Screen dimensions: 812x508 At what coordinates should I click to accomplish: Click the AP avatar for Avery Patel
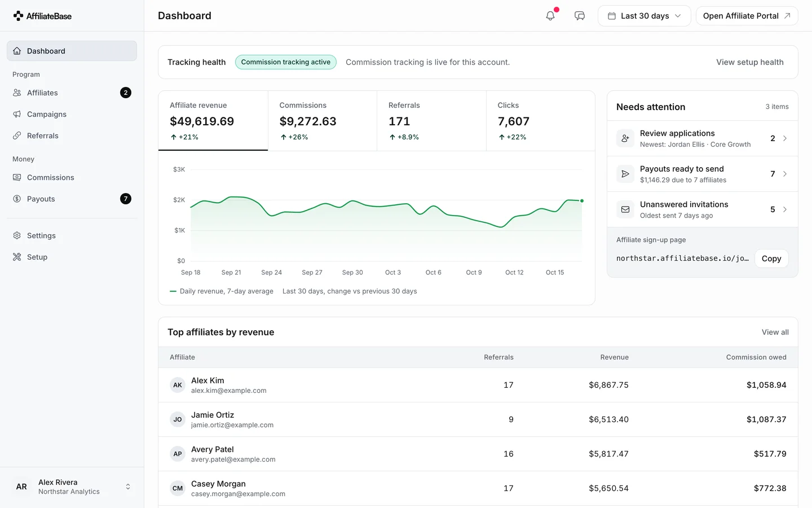click(178, 454)
